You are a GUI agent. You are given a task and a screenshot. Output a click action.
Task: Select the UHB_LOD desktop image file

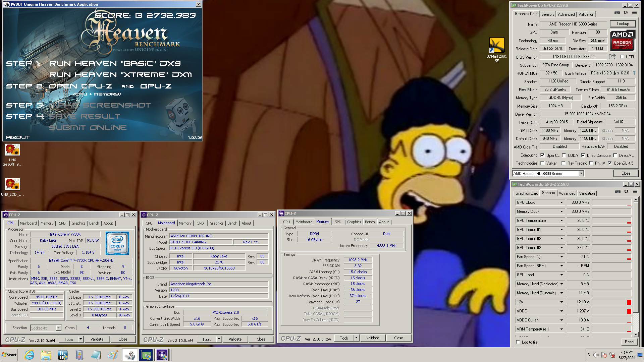12,187
